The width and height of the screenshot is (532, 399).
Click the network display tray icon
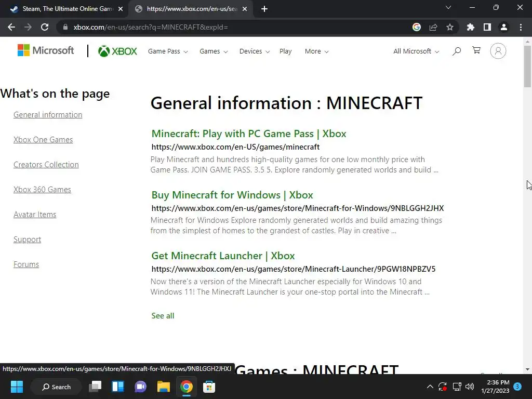457,387
